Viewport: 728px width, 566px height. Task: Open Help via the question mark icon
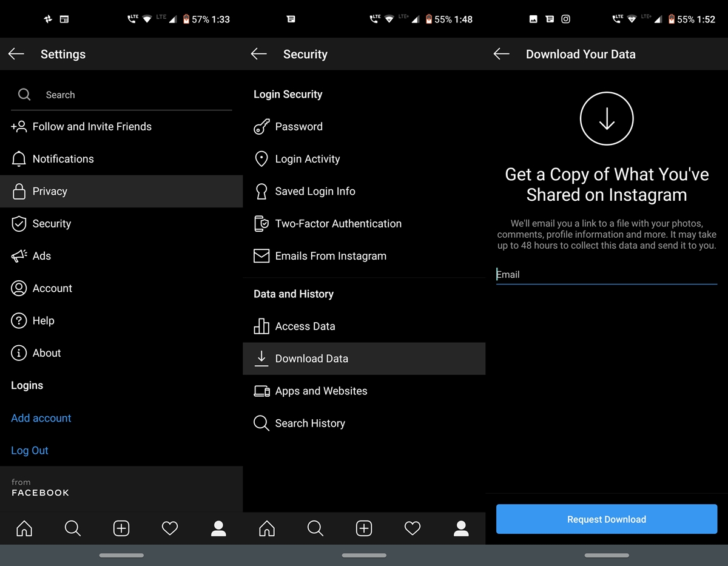click(x=19, y=320)
